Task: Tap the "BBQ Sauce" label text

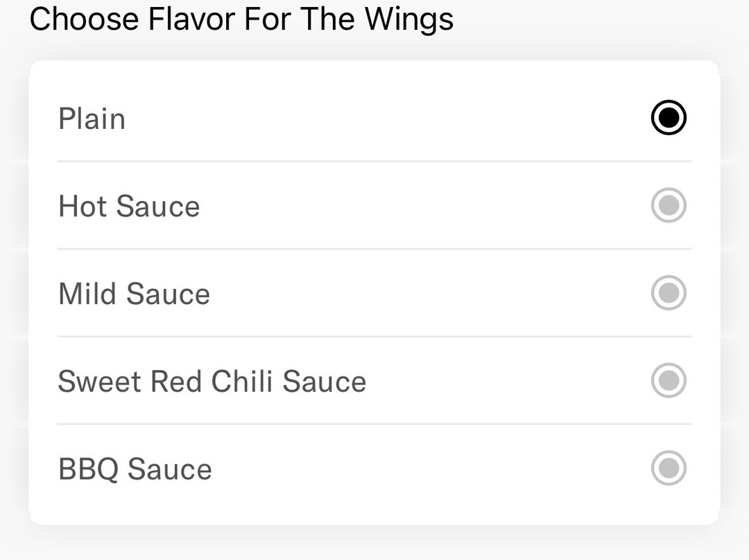Action: pyautogui.click(x=135, y=469)
